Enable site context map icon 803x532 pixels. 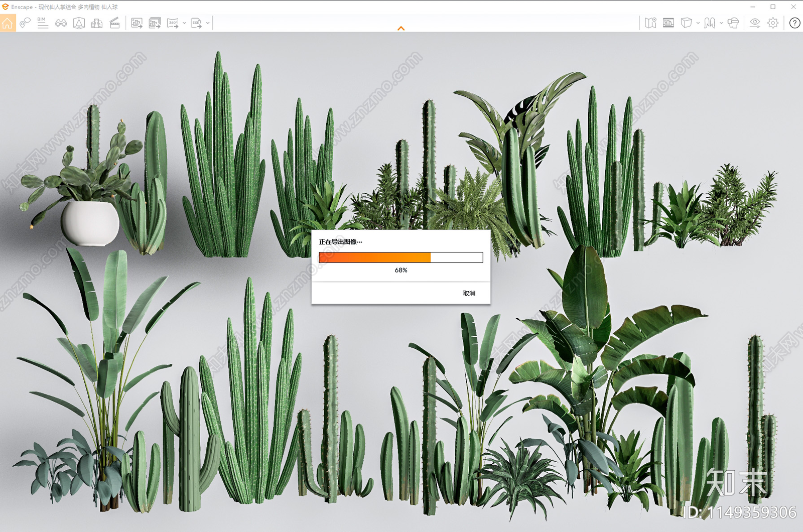79,23
